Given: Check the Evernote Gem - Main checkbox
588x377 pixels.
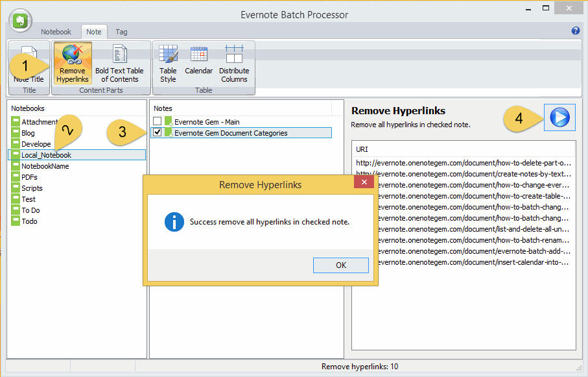Looking at the screenshot, I should (157, 121).
